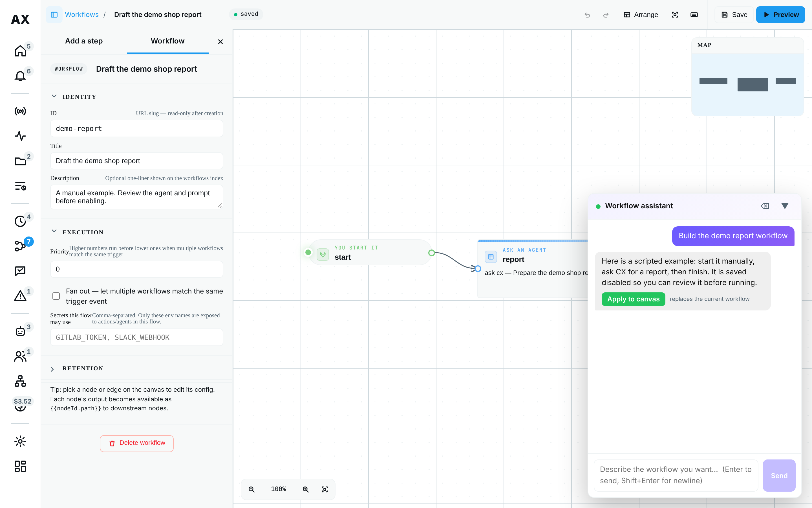This screenshot has height=508, width=812.
Task: Collapse the Execution section
Action: (54, 231)
